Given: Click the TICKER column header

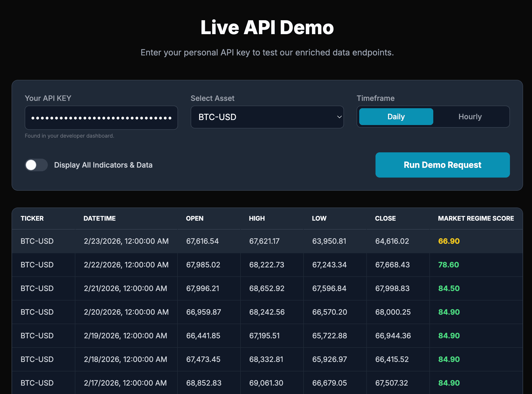Looking at the screenshot, I should coord(32,218).
